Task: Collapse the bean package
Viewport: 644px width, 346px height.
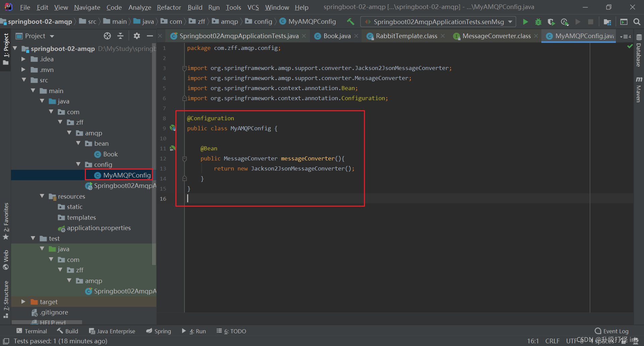Action: (78, 143)
